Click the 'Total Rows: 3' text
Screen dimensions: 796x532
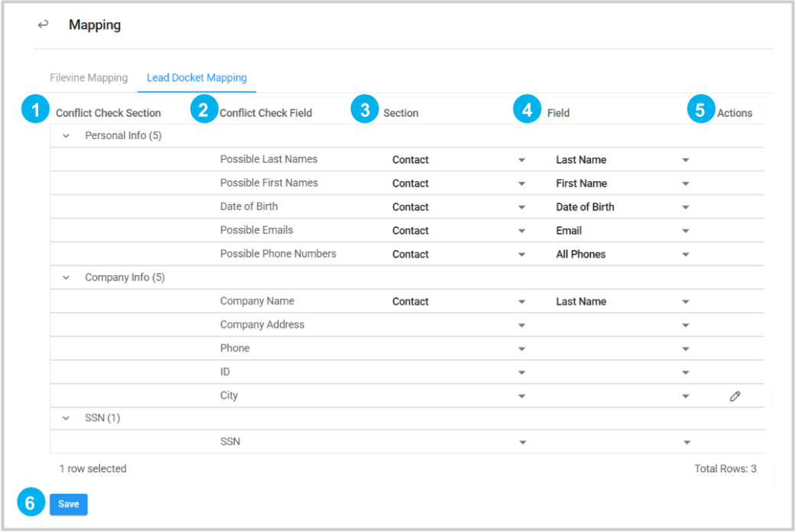(x=726, y=469)
